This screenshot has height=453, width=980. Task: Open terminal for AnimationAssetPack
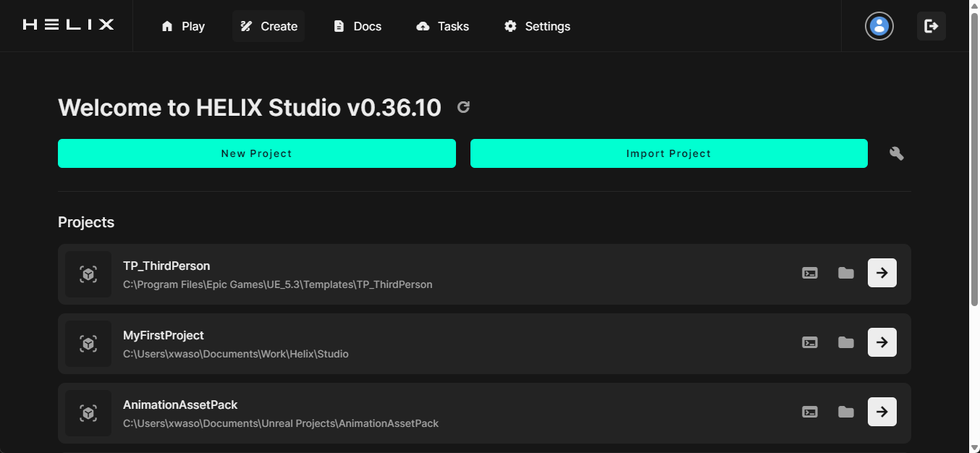pyautogui.click(x=810, y=412)
